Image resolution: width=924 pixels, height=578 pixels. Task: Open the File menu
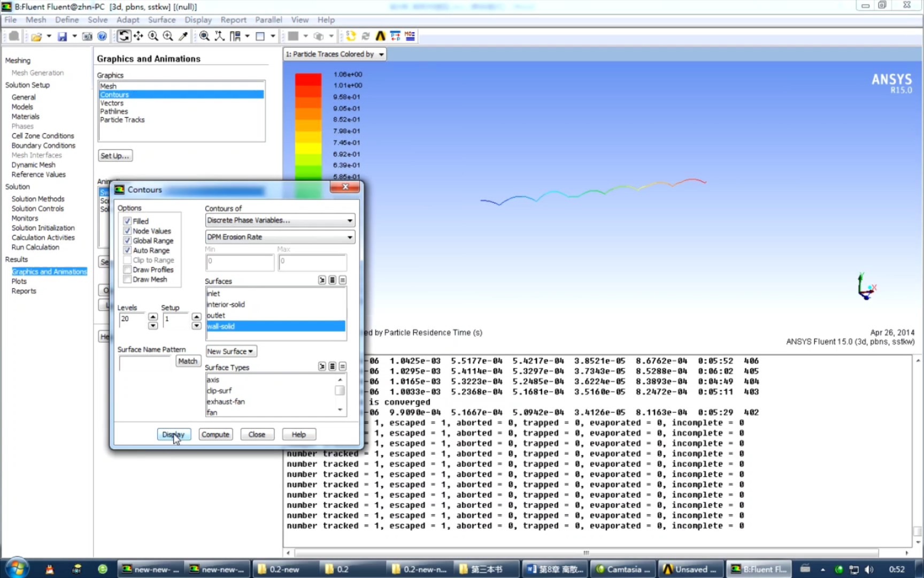tap(11, 20)
